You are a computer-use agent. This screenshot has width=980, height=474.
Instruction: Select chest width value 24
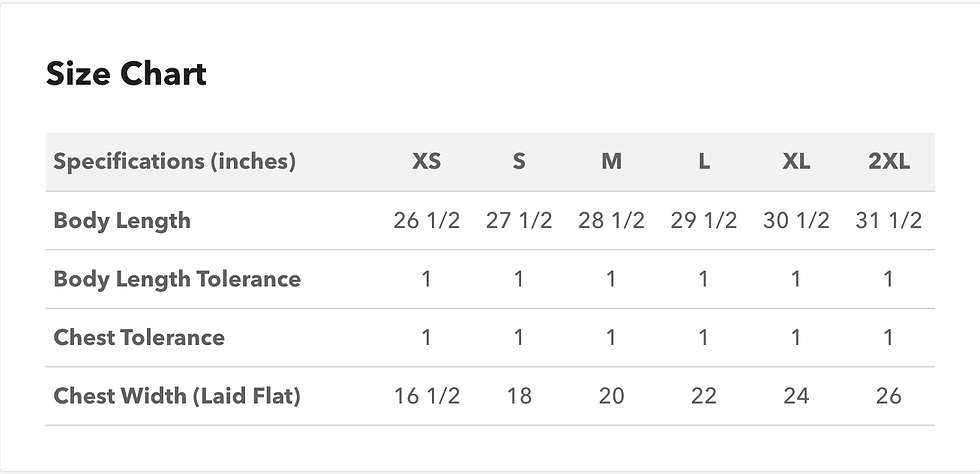(x=796, y=396)
